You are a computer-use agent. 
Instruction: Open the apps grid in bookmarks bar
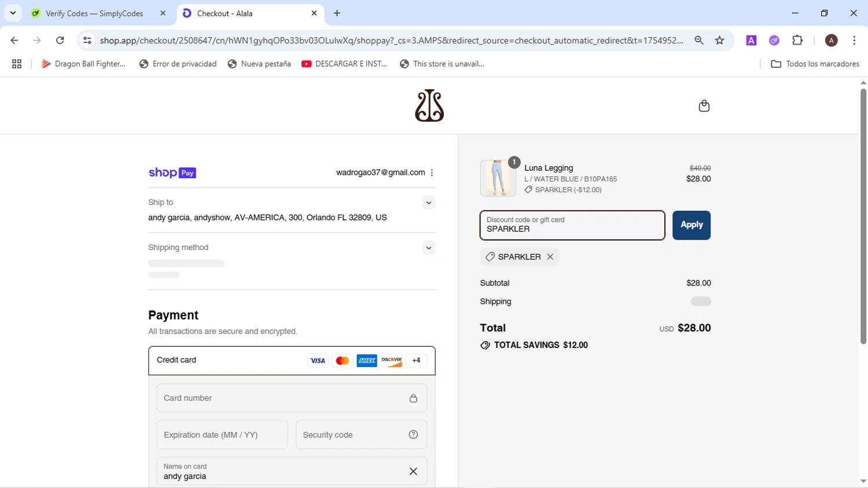pos(17,64)
